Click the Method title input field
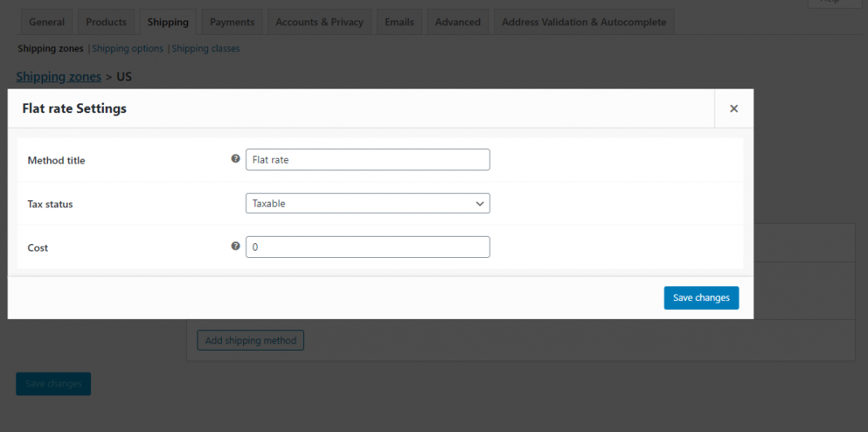868x432 pixels. point(367,159)
